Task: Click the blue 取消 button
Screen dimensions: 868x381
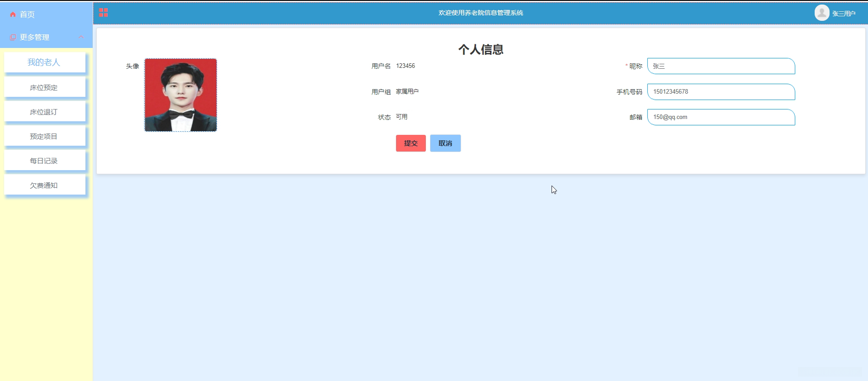Action: pos(445,143)
